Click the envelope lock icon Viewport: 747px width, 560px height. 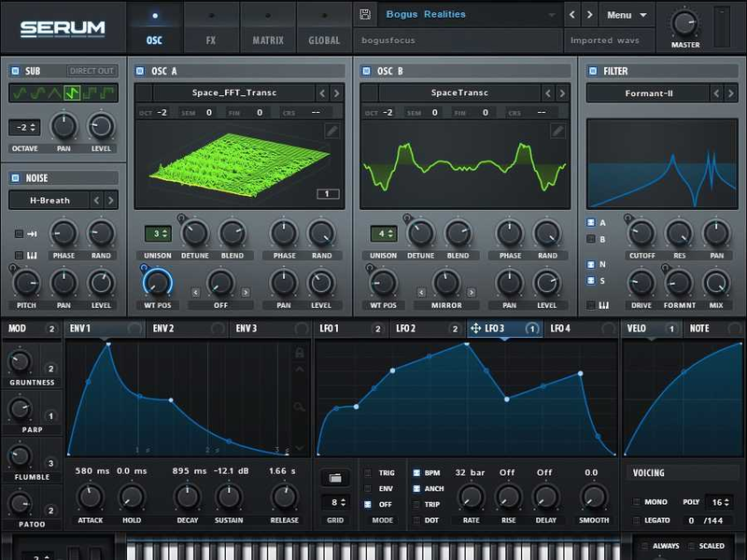(x=299, y=353)
